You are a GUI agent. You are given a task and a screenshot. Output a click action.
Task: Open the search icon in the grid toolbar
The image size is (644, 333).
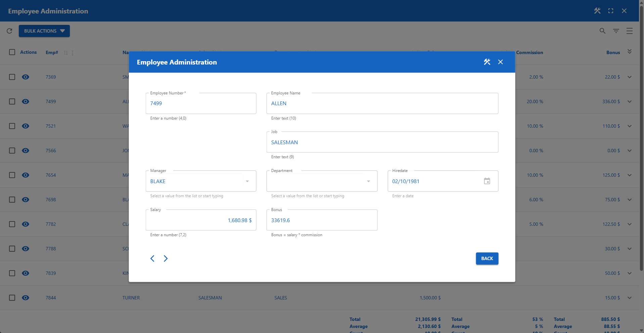(x=602, y=31)
